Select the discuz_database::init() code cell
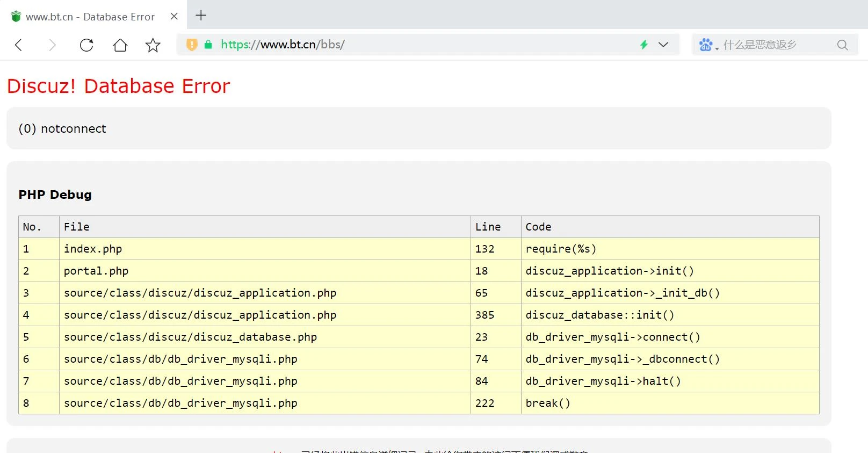868x453 pixels. click(670, 315)
